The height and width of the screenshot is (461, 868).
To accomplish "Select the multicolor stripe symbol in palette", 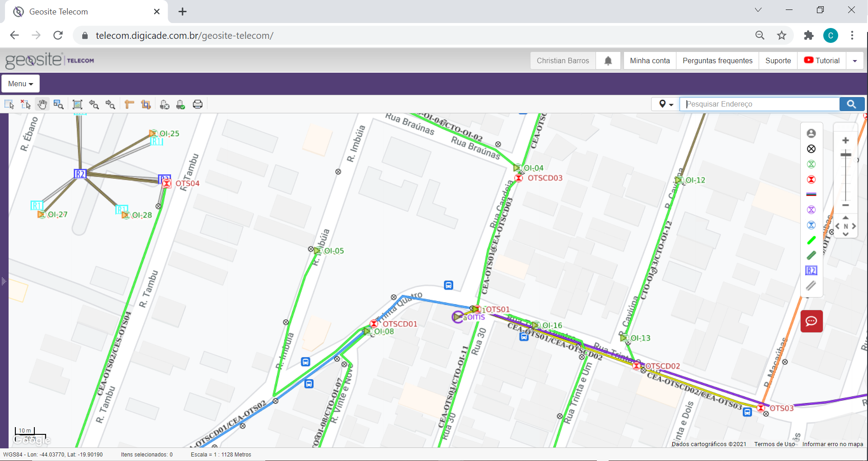I will 812,194.
